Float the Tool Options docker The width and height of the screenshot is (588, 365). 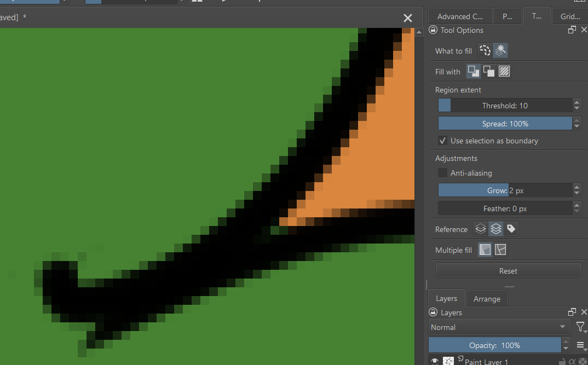pyautogui.click(x=572, y=30)
